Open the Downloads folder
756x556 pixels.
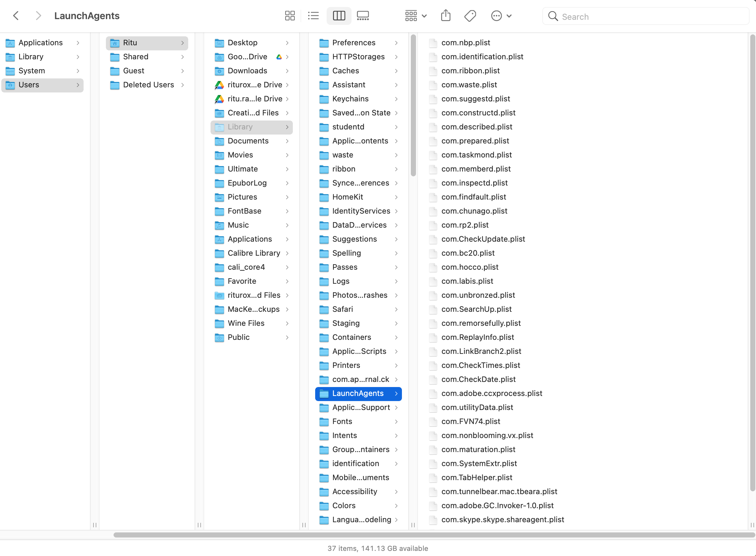(247, 71)
